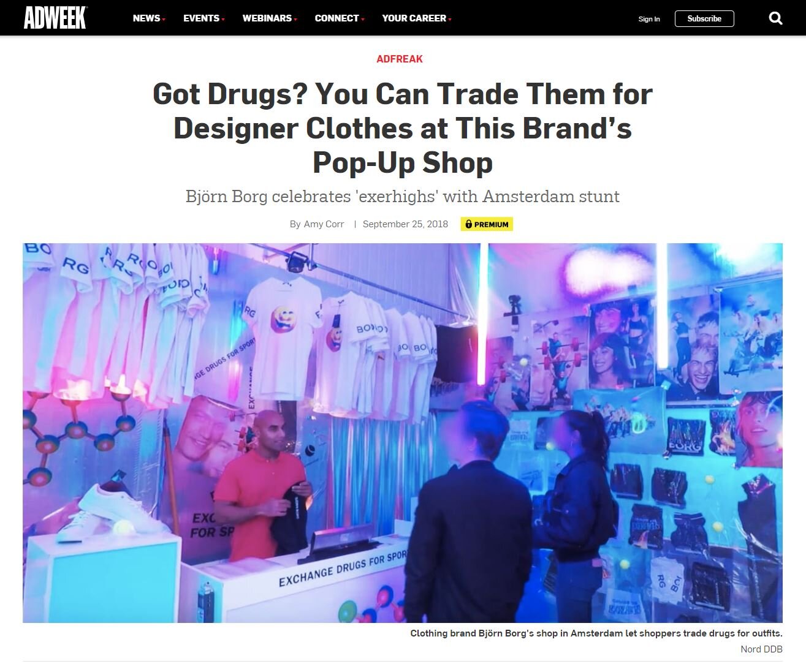Go to the Adweek homepage via logo
This screenshot has width=806, height=672.
[55, 18]
